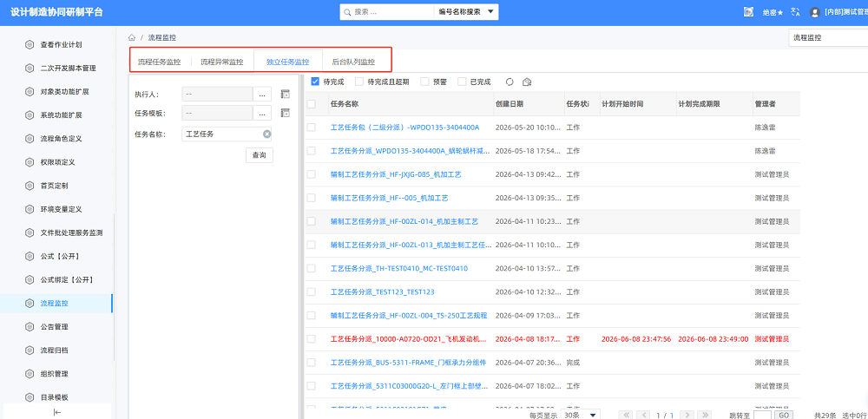
Task: Click the 流程角色定义 sidebar icon
Action: [x=30, y=139]
